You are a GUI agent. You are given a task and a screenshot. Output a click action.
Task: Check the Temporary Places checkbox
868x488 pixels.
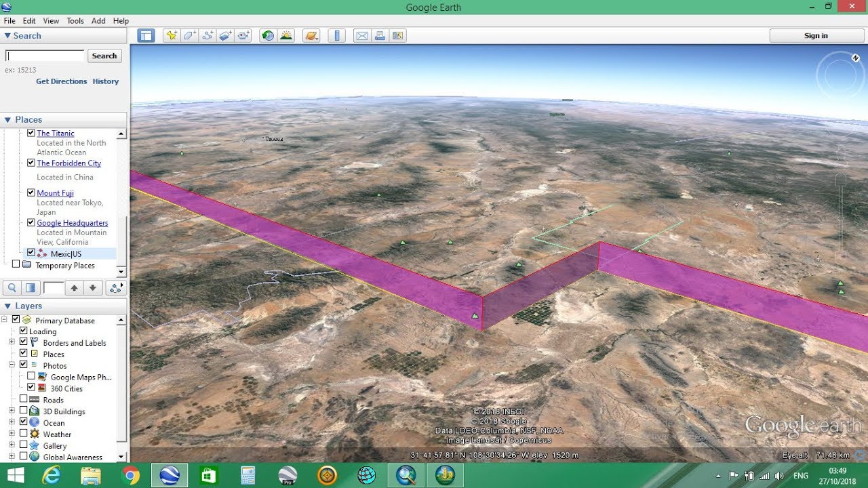16,265
